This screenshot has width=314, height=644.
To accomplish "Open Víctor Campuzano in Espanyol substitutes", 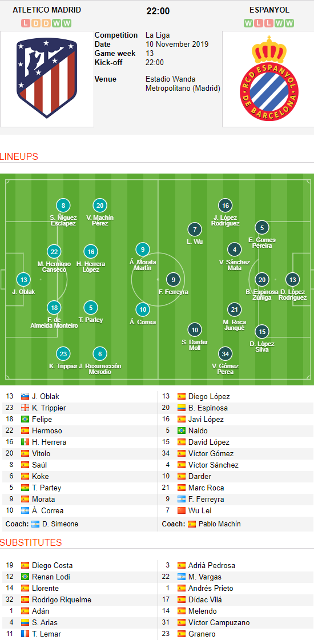I will click(219, 623).
